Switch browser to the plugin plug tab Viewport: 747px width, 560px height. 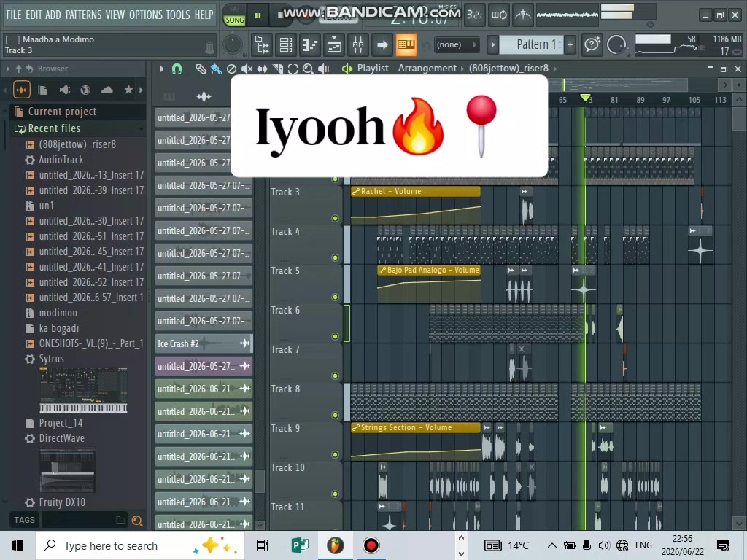64,90
